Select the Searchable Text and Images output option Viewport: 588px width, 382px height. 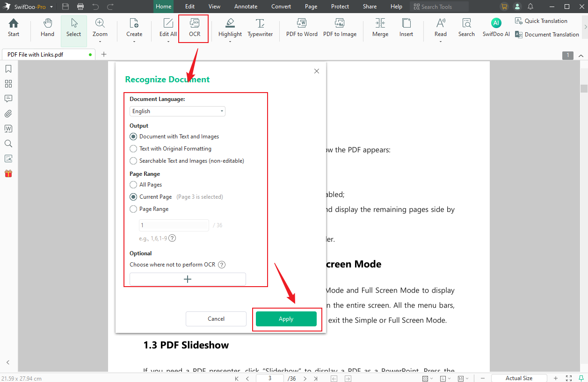pyautogui.click(x=133, y=160)
